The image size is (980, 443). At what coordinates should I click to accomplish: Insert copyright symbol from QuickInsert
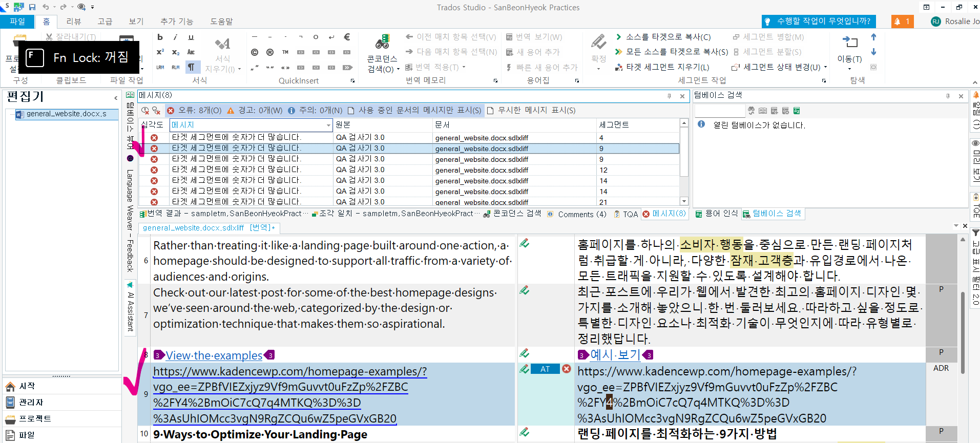[255, 52]
